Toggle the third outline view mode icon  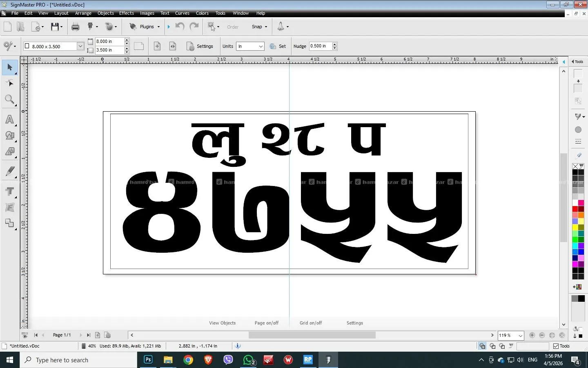pyautogui.click(x=502, y=346)
